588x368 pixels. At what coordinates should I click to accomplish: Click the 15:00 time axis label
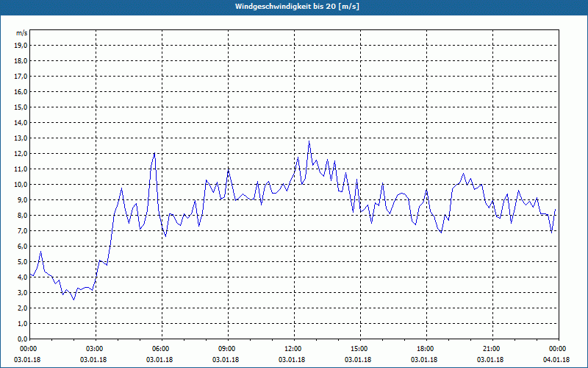[x=360, y=349]
